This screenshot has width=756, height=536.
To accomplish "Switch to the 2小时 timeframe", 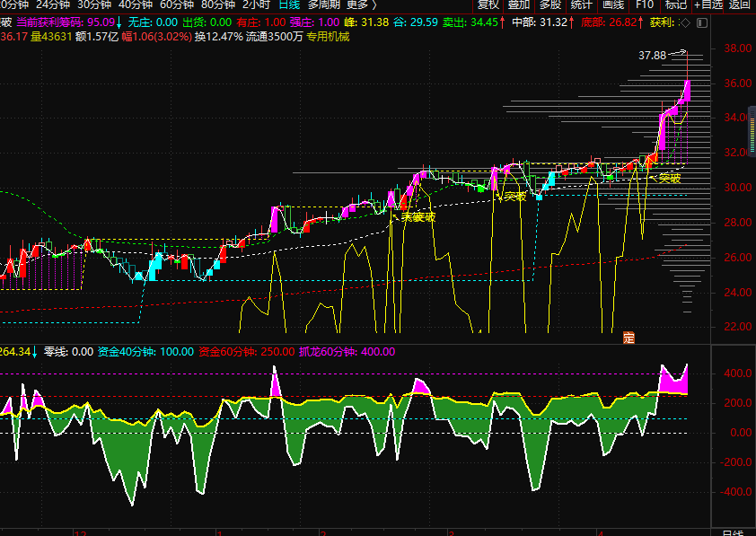I will click(256, 4).
